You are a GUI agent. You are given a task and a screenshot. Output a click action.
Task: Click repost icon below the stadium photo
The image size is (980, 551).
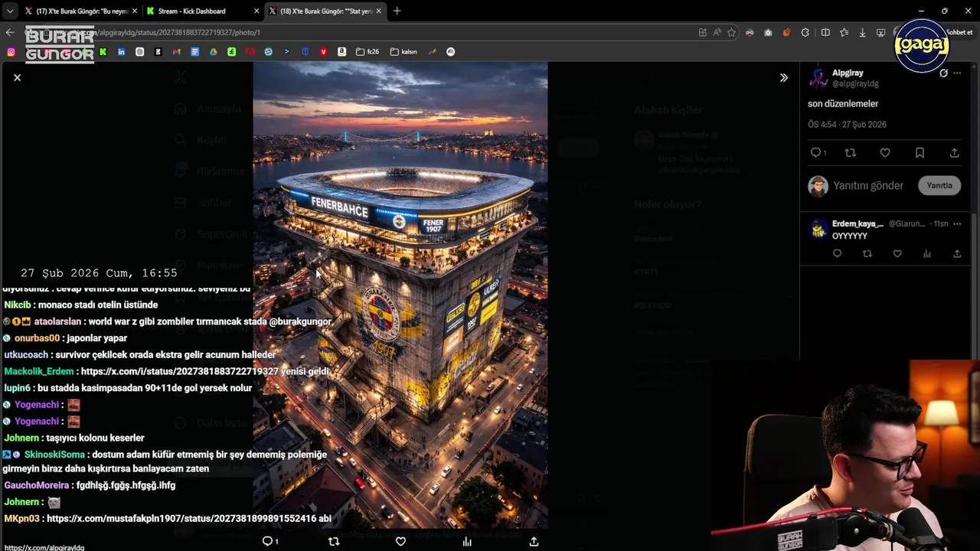click(x=333, y=541)
